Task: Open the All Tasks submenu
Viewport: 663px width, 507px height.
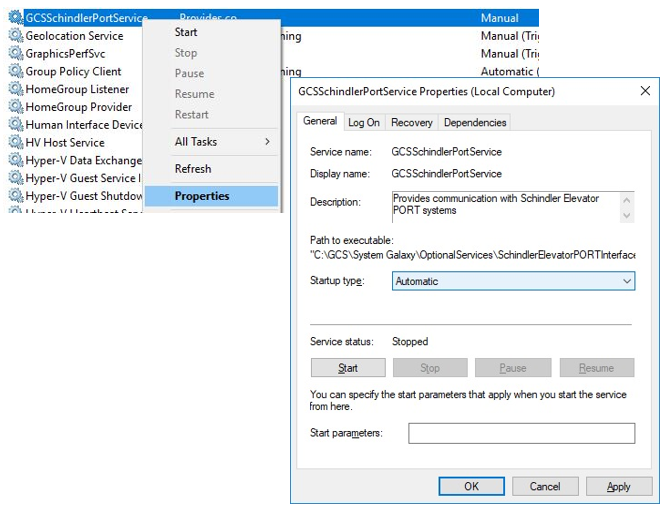Action: click(x=211, y=142)
